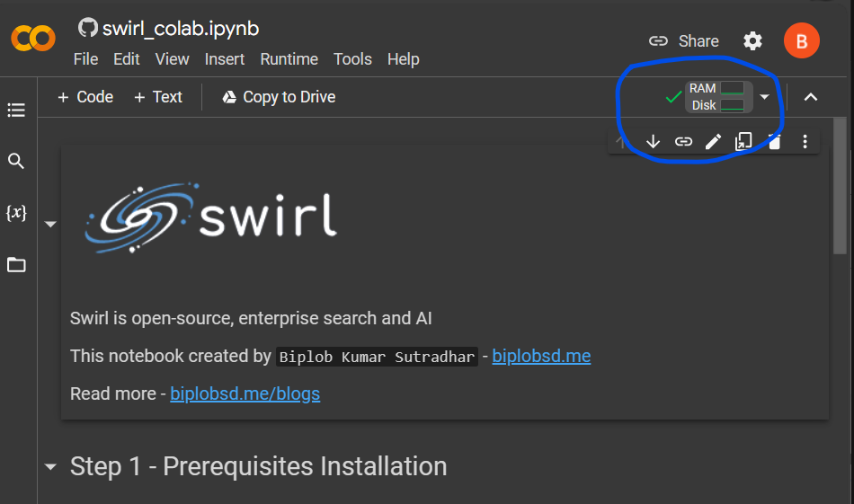Collapse Step 1 Prerequisites Installation section
The image size is (854, 504).
pyautogui.click(x=50, y=467)
